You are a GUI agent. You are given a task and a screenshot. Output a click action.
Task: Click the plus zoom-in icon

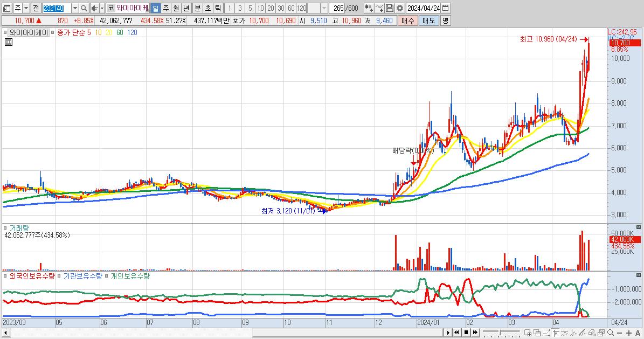[629, 333]
